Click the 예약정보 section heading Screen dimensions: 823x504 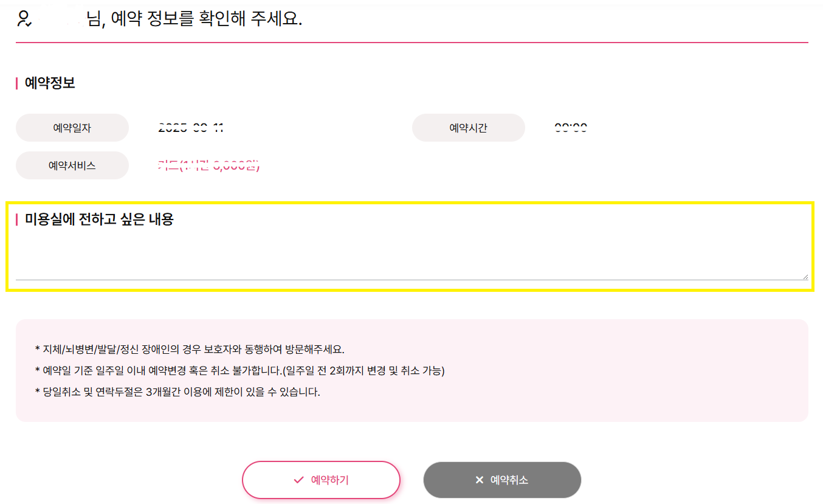(x=50, y=83)
